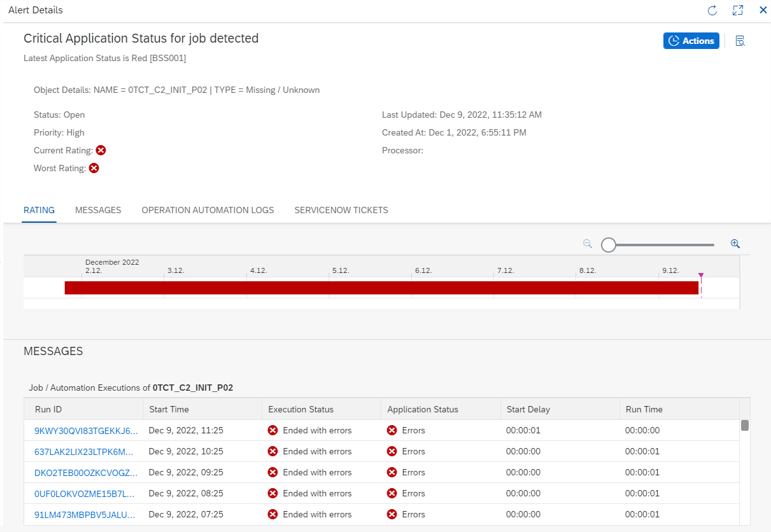Expand the alert details to full screen
Screen dimensions: 771x532
point(738,10)
